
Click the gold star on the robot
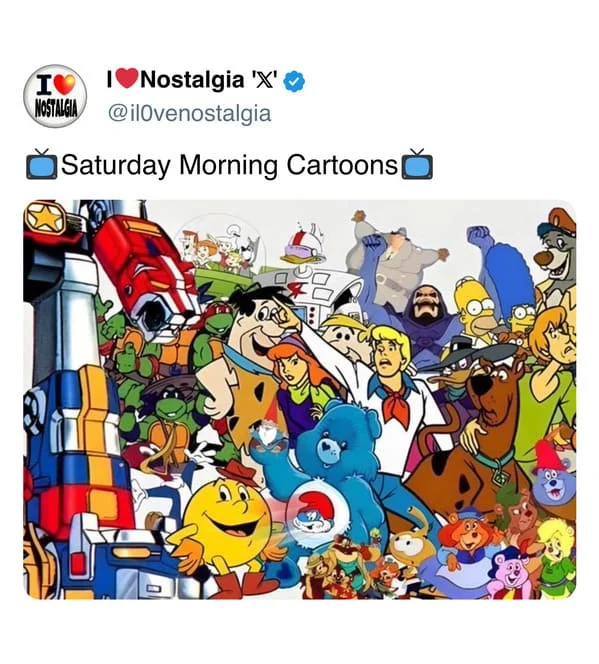(x=44, y=218)
